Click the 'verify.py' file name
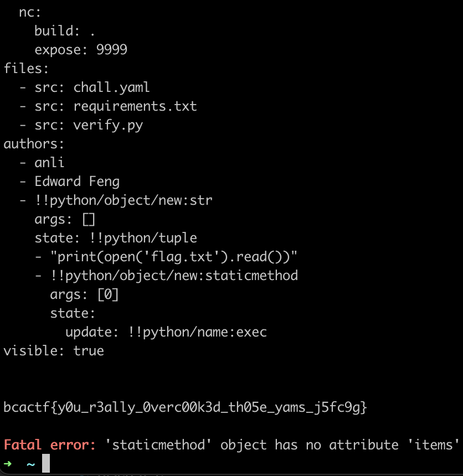The width and height of the screenshot is (463, 476). tap(108, 125)
